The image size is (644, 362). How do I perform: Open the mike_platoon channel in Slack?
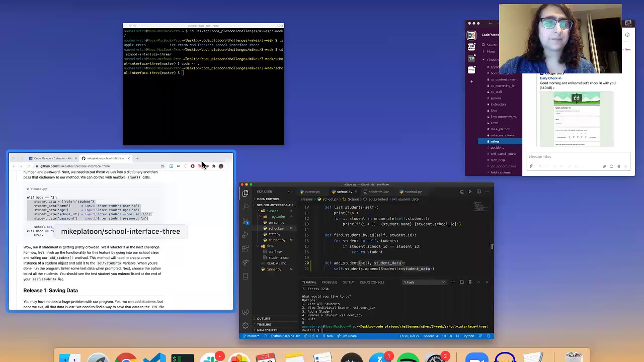pyautogui.click(x=500, y=129)
